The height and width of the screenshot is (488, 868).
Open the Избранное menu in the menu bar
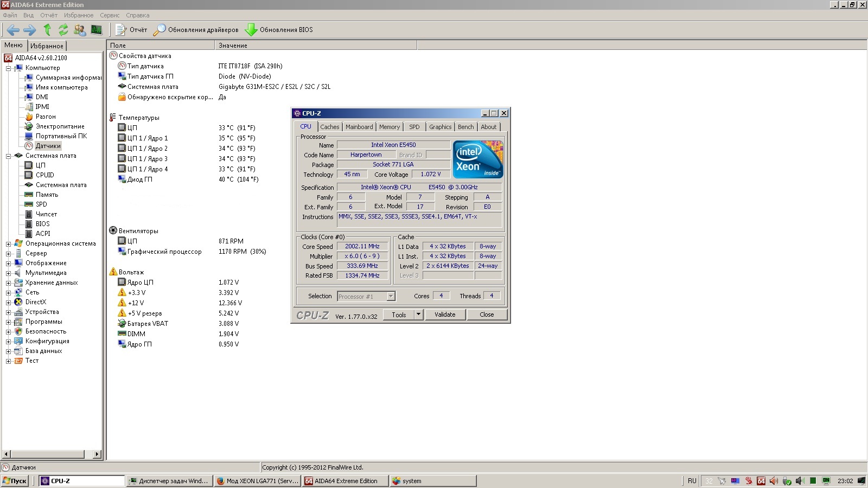click(x=79, y=15)
